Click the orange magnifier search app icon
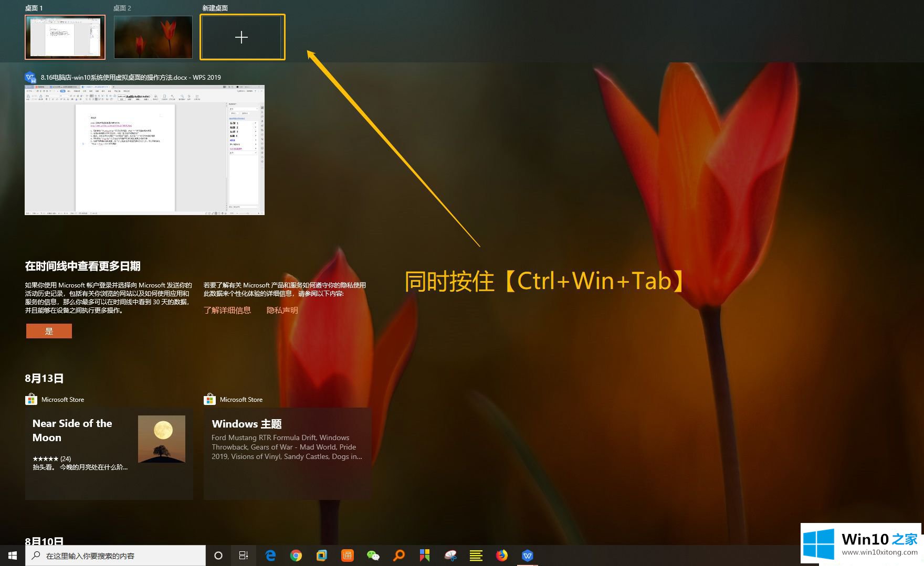 click(x=399, y=556)
